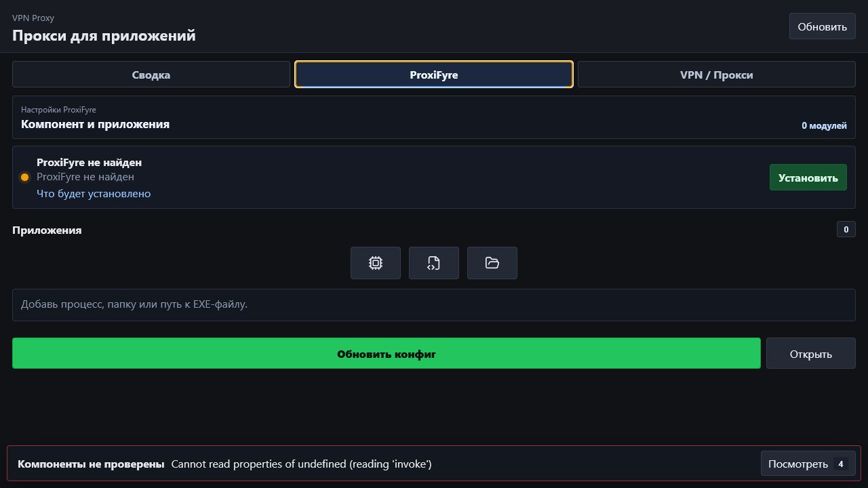Select the ProxiFyre tab
The image size is (868, 488).
coord(434,75)
